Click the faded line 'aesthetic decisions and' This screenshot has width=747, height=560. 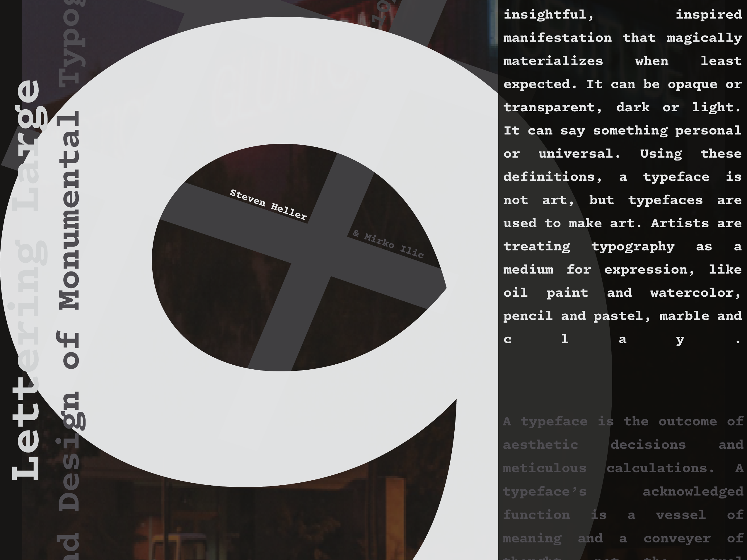click(x=623, y=445)
